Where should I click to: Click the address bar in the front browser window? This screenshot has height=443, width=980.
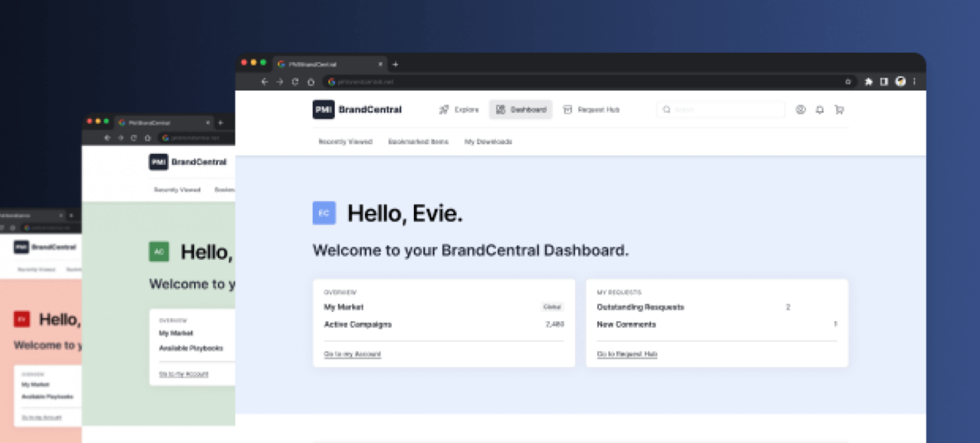(x=589, y=81)
